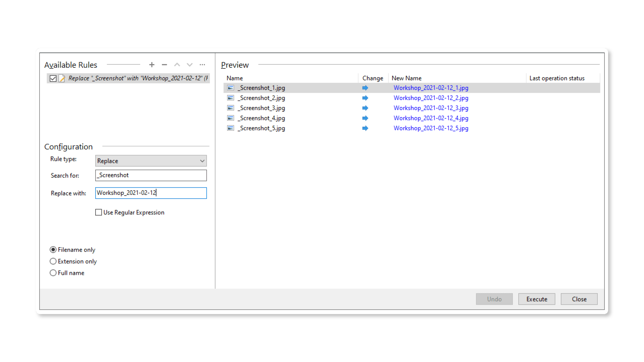Click the Replace with text field
Viewport: 644px width, 362px height.
point(151,193)
